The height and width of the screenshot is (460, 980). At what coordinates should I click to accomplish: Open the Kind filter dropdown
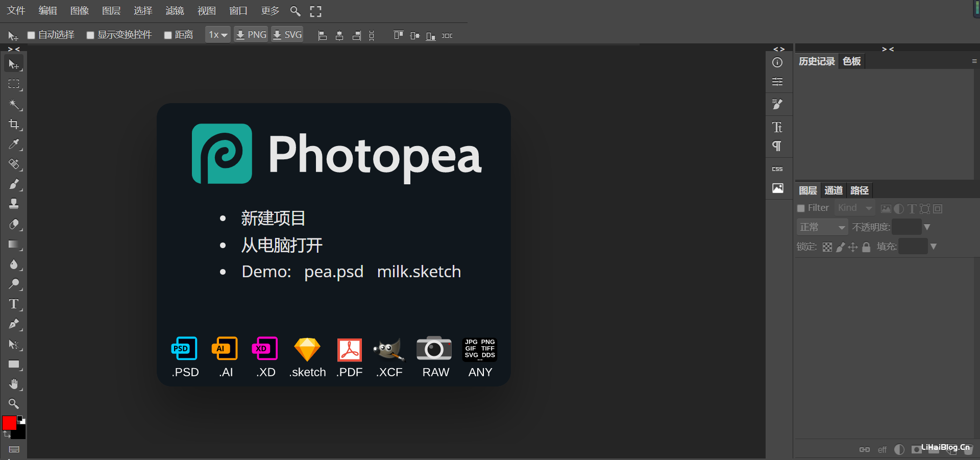click(x=855, y=208)
